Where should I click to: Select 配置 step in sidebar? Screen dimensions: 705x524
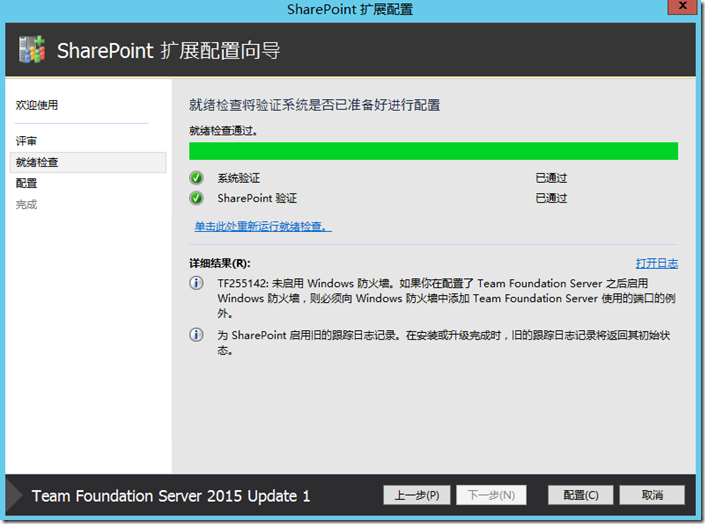click(x=26, y=184)
